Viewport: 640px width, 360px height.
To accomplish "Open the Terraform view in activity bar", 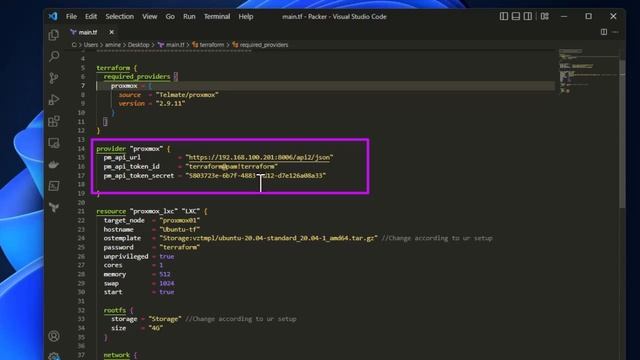I will [53, 207].
